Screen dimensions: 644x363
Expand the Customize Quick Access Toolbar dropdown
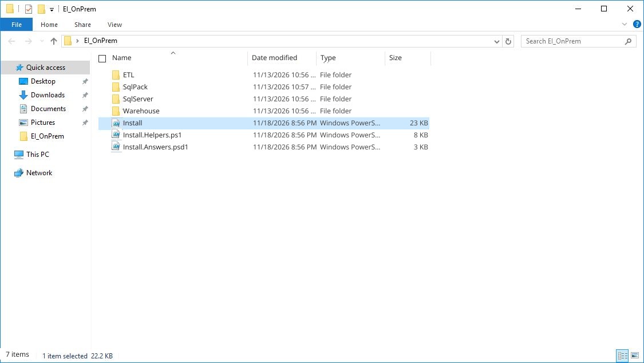click(52, 10)
